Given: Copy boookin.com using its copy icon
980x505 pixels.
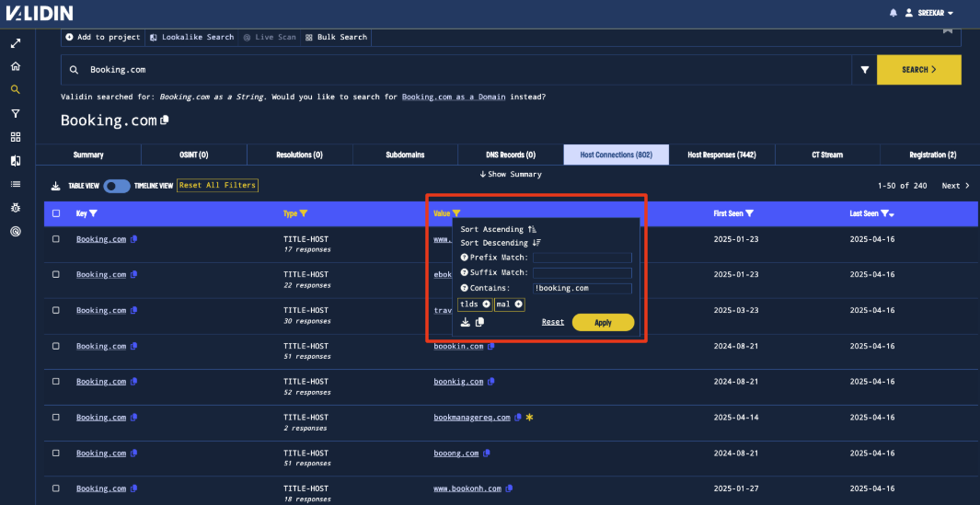Looking at the screenshot, I should coord(491,346).
